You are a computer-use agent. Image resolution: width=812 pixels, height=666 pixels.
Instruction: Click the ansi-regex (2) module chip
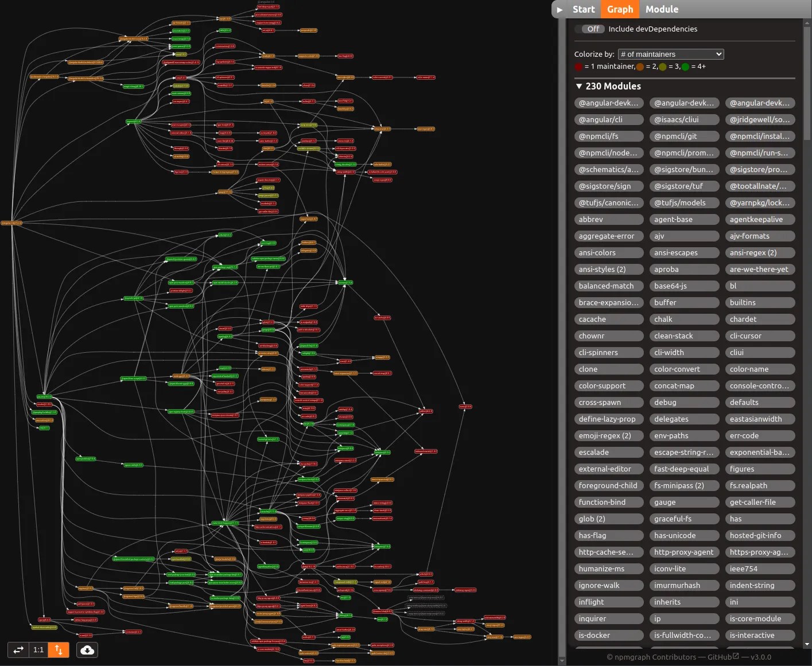[x=760, y=252]
